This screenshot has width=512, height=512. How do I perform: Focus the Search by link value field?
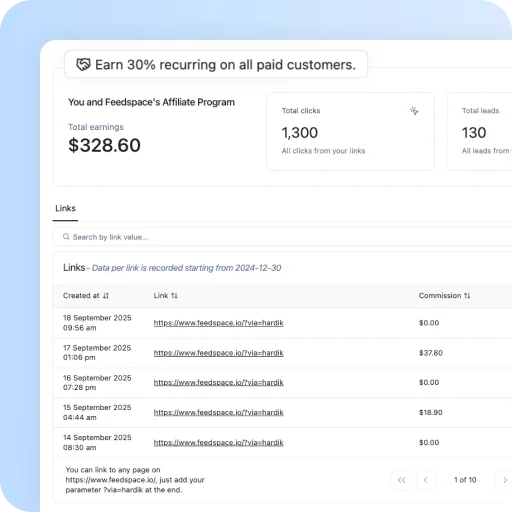coord(282,237)
